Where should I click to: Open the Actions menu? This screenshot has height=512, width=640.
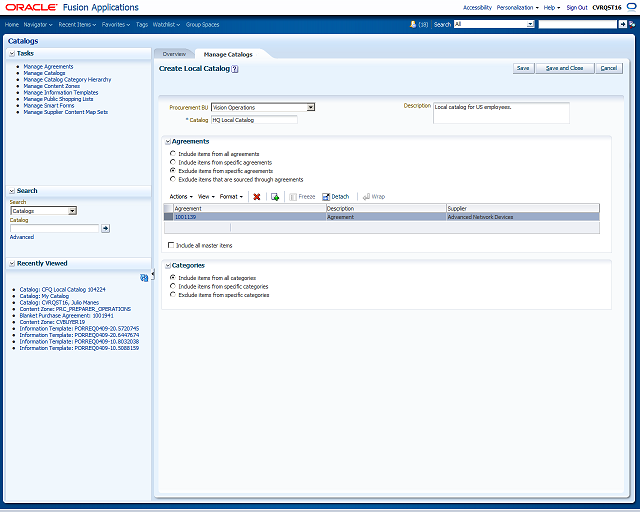click(x=181, y=197)
